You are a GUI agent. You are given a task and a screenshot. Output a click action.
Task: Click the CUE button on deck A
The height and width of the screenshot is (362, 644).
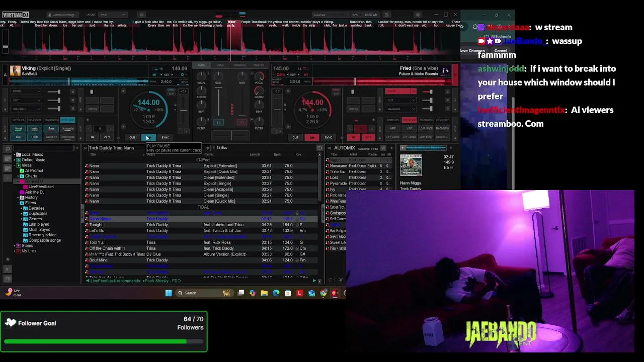(x=132, y=137)
